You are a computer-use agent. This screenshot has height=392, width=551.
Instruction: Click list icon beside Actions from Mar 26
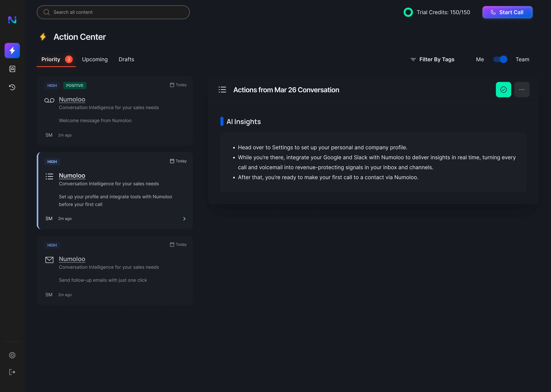coord(222,90)
